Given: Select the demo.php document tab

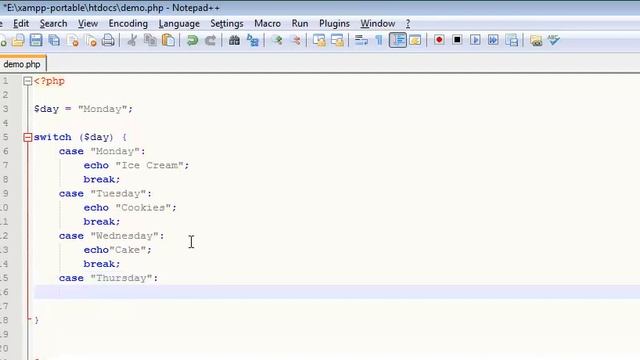Looking at the screenshot, I should (22, 64).
